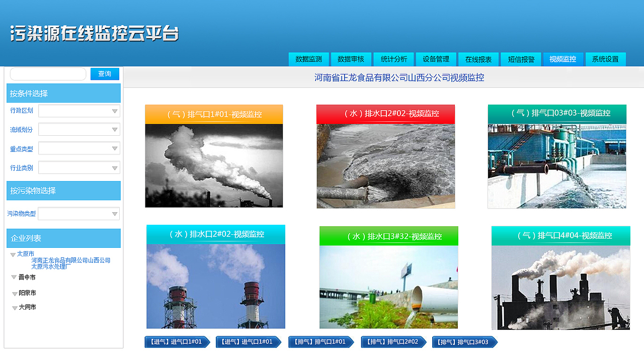Select the 视频监控 tab
Image resolution: width=644 pixels, height=362 pixels.
pos(563,59)
